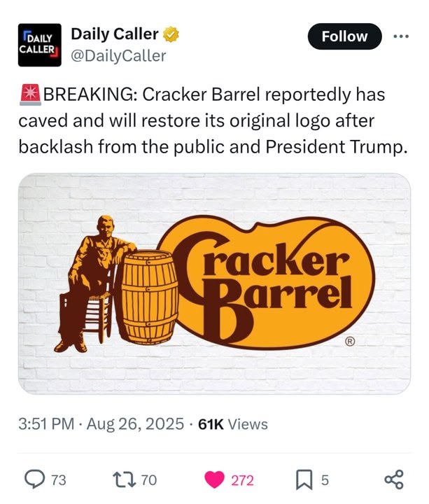
Task: Open the Daily Caller display name
Action: [x=114, y=34]
